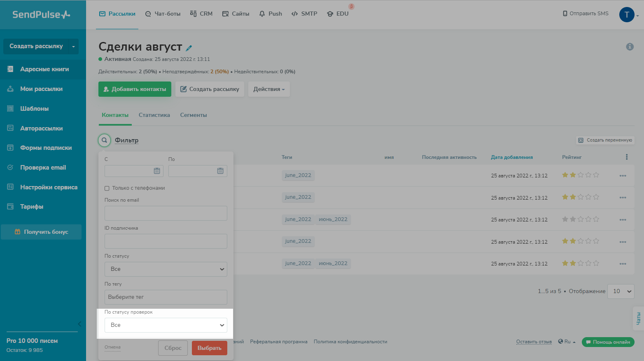
Task: Click the pencil icon to rename the address book
Action: pos(189,48)
